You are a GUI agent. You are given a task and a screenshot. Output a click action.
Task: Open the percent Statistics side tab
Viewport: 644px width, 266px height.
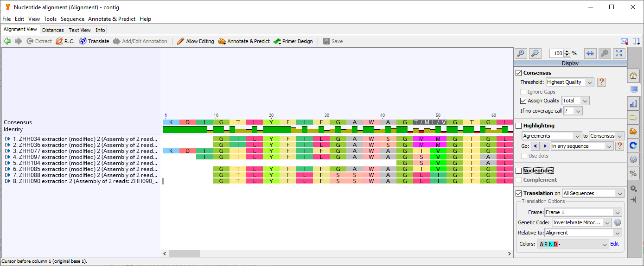pos(633,173)
